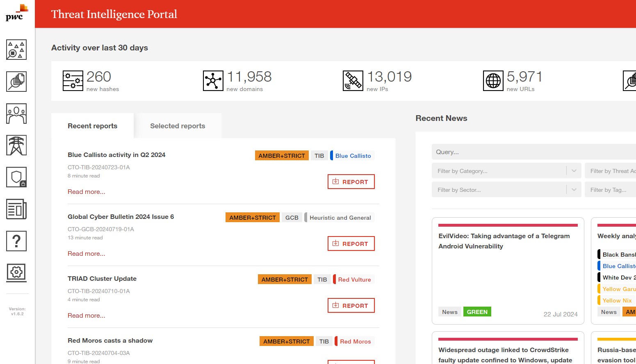
Task: Click the new URLs globe icon
Action: (493, 81)
